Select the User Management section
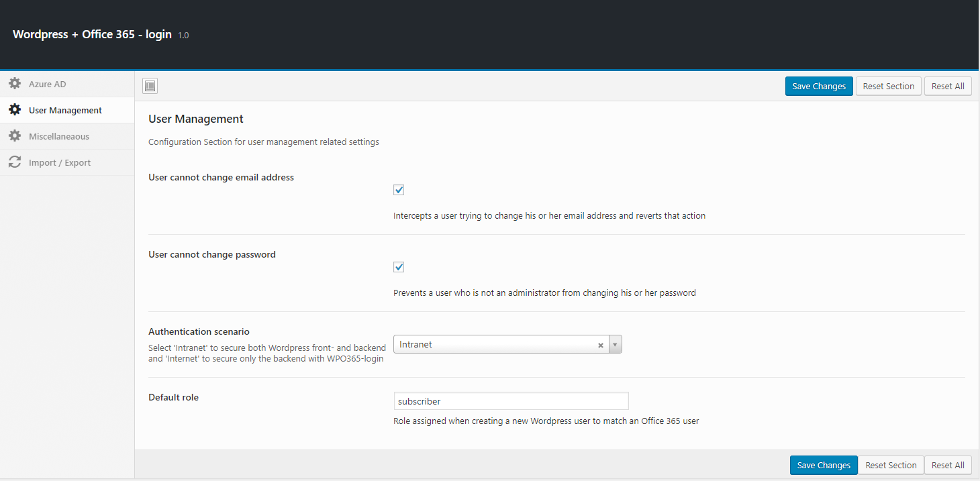980x481 pixels. point(67,110)
